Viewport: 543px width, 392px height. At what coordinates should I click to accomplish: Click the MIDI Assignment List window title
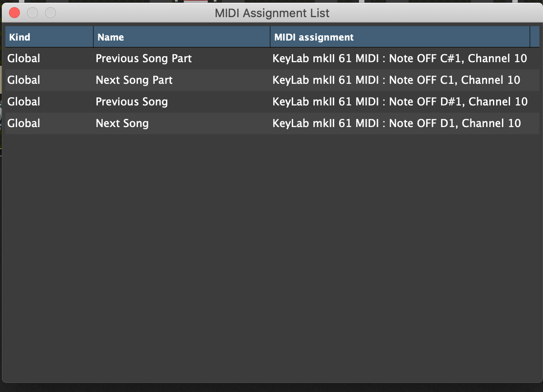click(272, 13)
